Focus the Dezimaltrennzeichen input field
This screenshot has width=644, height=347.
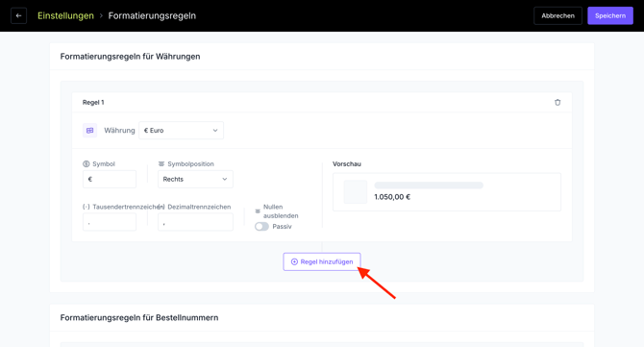click(x=195, y=222)
